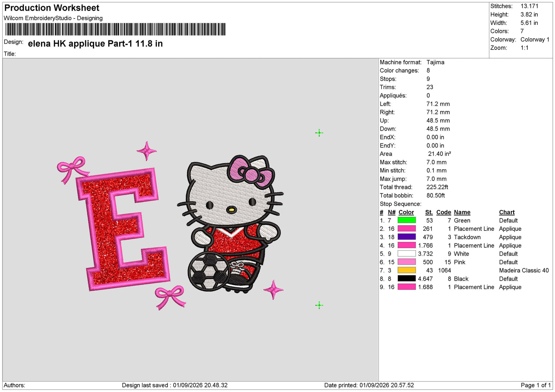This screenshot has height=392, width=555.
Task: Click the pink bow below letter E
Action: pyautogui.click(x=170, y=297)
